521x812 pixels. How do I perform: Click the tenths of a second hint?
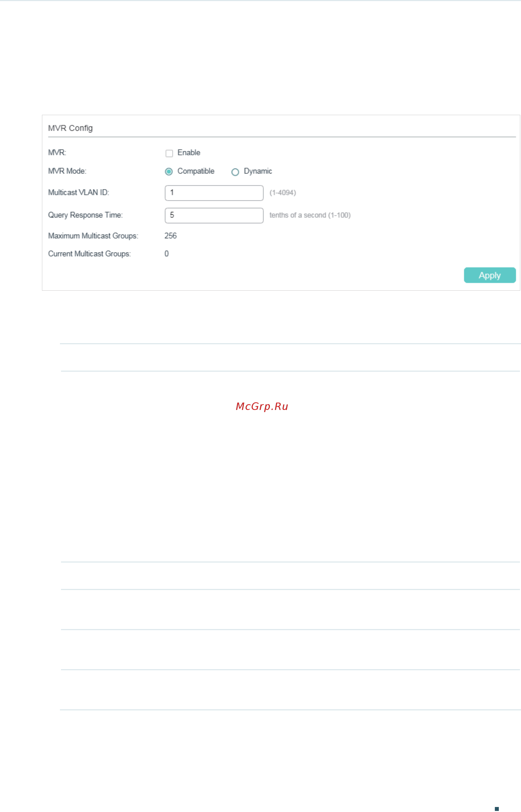point(310,215)
